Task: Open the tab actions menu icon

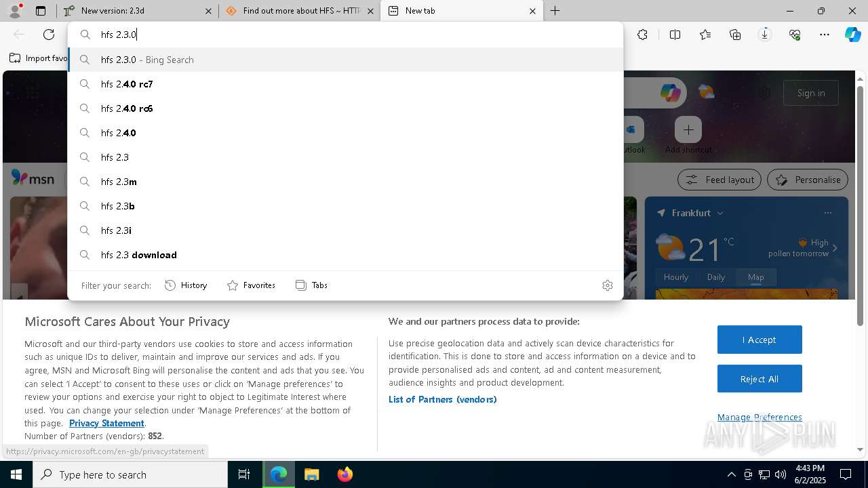Action: [x=41, y=11]
